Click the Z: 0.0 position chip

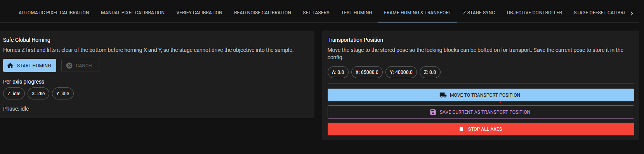(x=430, y=72)
